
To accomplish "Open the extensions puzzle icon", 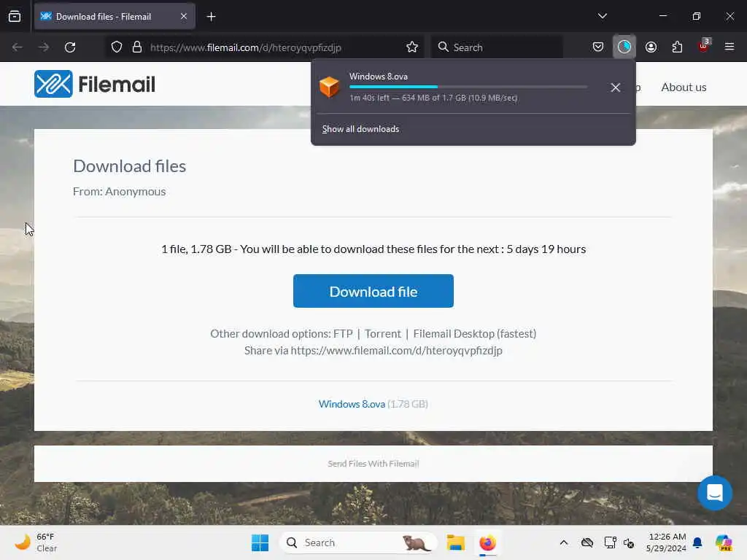I will coord(677,47).
